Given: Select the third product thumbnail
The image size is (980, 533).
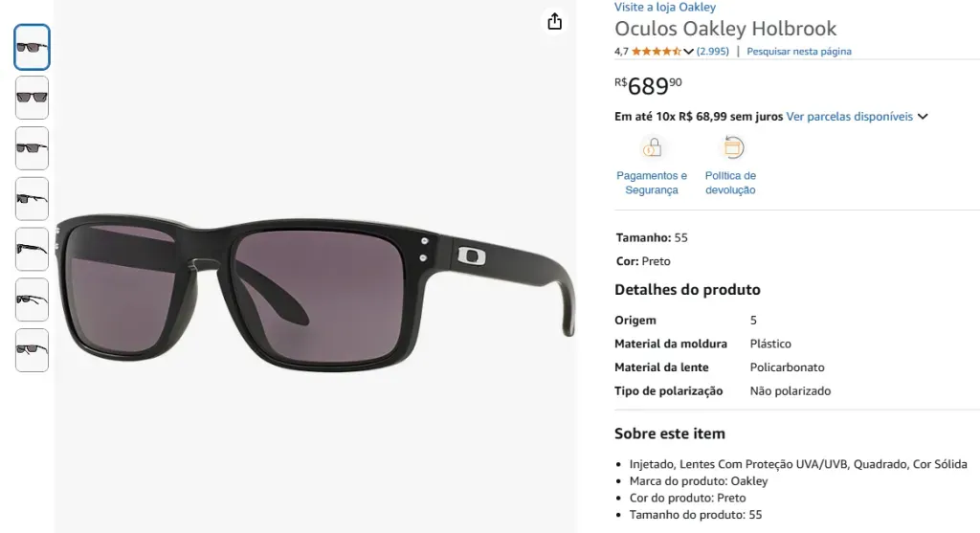Looking at the screenshot, I should [x=32, y=148].
